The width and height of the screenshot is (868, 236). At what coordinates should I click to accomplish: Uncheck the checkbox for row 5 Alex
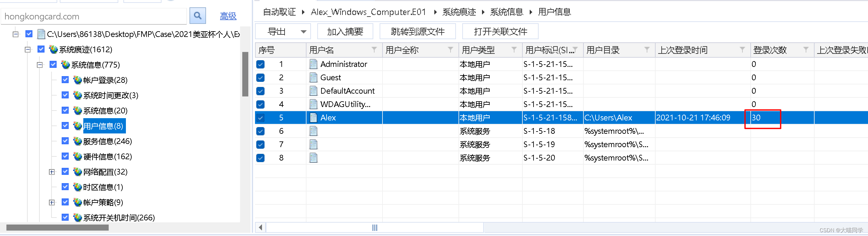pos(260,118)
